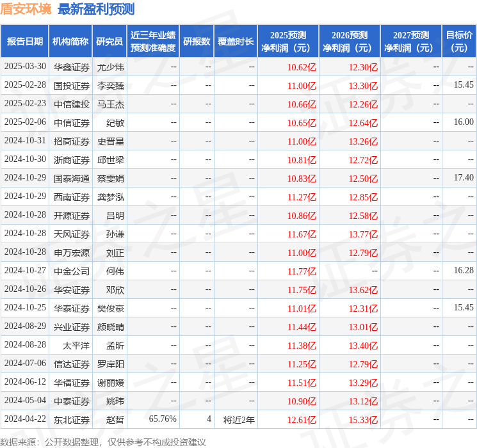477x448 pixels.
Task: Select the 覆盖时长 column header
Action: pyautogui.click(x=235, y=42)
